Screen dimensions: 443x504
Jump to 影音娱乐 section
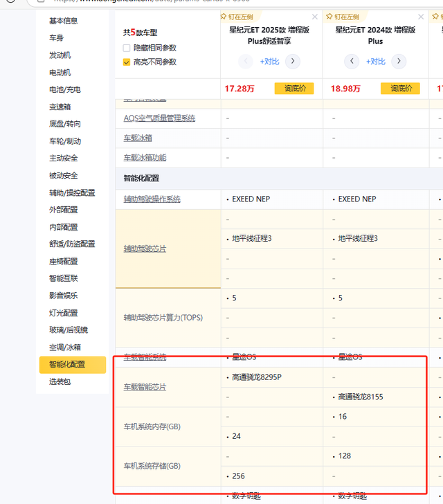63,296
